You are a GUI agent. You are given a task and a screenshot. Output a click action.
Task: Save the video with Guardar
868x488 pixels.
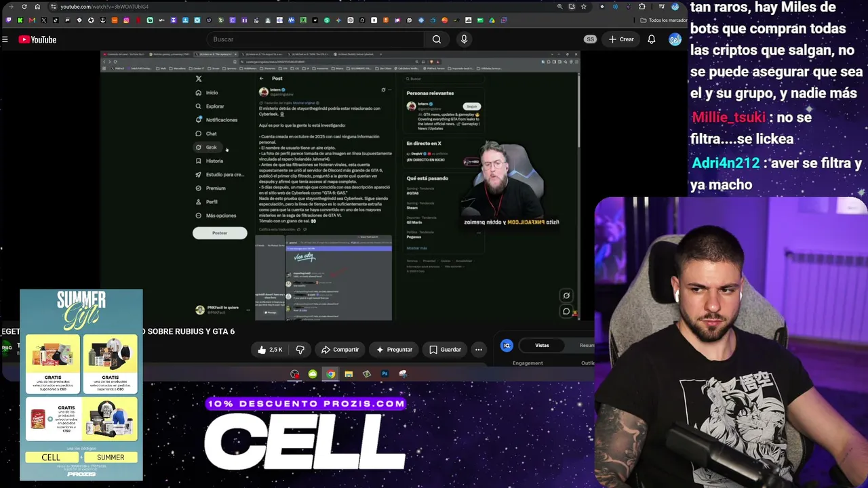click(445, 350)
